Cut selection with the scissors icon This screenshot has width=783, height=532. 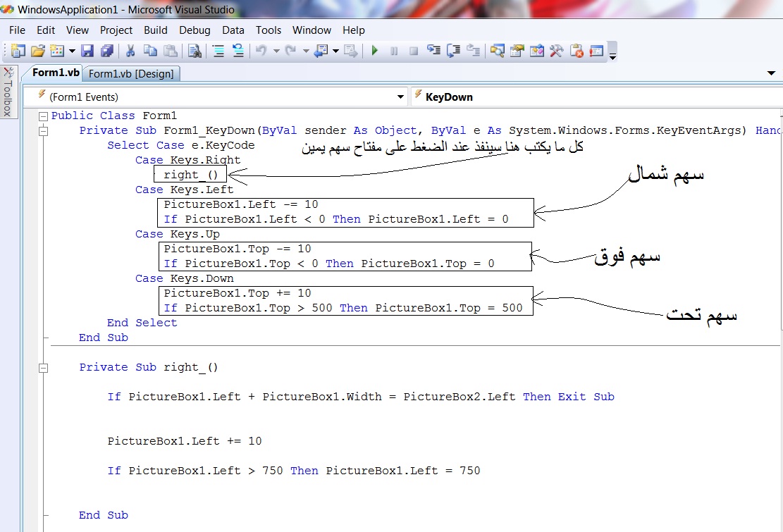pyautogui.click(x=130, y=51)
